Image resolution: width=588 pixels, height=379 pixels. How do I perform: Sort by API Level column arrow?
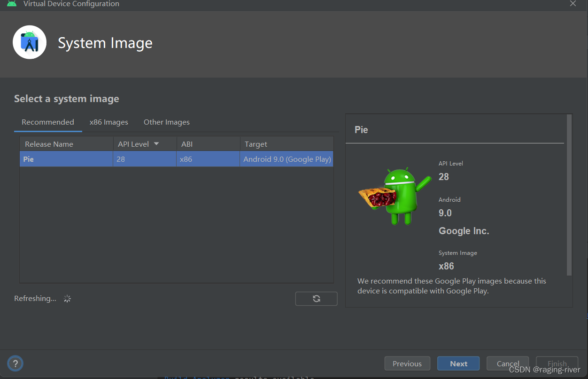(x=156, y=144)
